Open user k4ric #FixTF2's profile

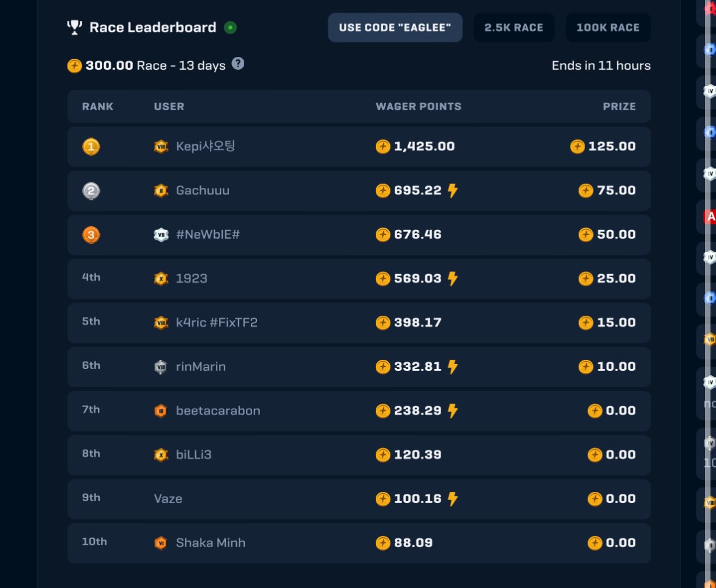coord(217,323)
